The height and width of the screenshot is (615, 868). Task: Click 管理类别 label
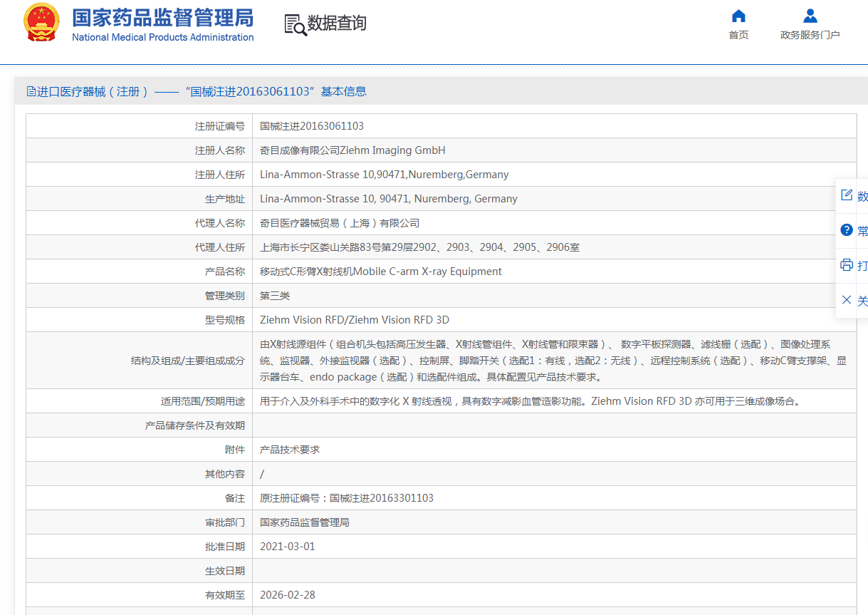tap(225, 296)
